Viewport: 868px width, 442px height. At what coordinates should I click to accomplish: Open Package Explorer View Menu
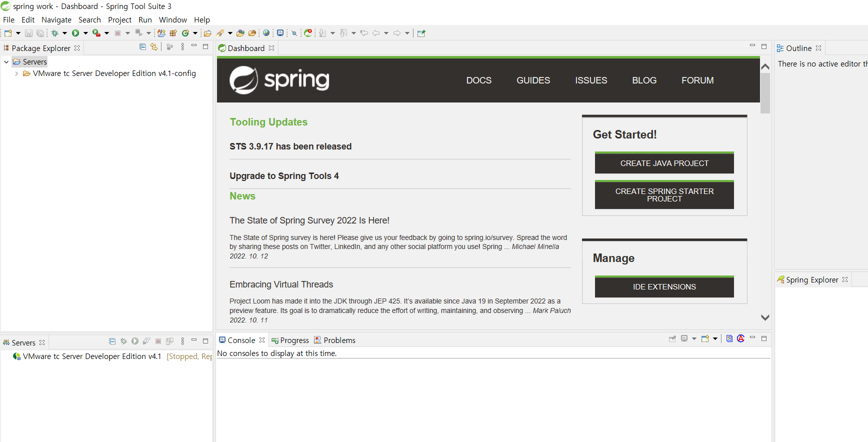pyautogui.click(x=182, y=46)
